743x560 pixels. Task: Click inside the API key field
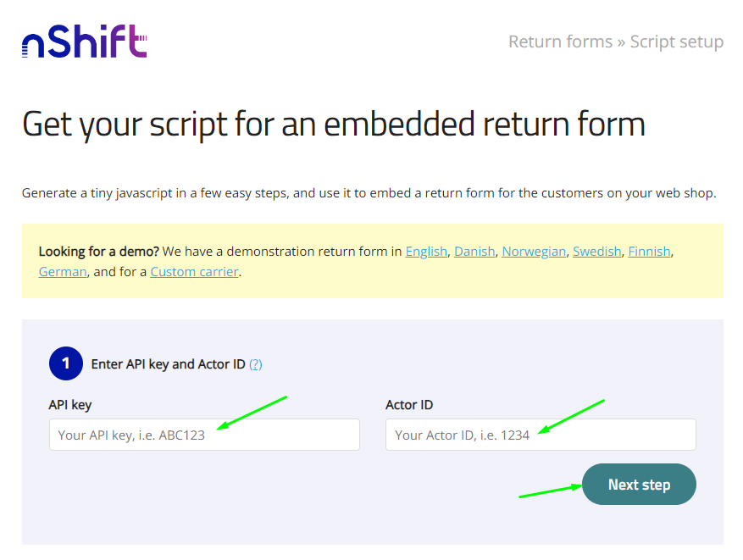point(203,434)
